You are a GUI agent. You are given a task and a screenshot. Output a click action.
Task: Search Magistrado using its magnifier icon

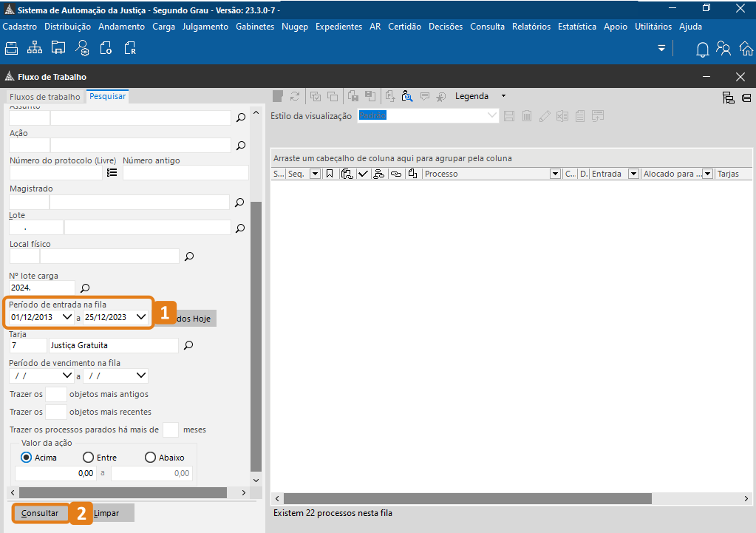click(239, 202)
